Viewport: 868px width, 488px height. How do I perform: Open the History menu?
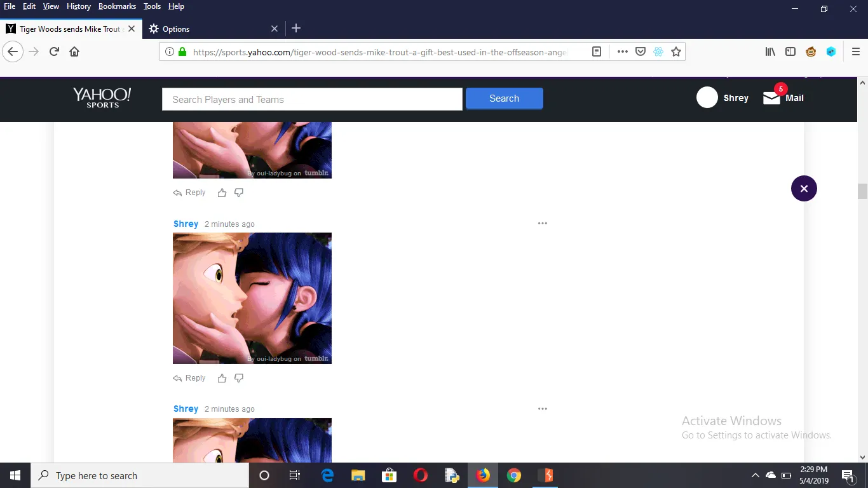79,6
